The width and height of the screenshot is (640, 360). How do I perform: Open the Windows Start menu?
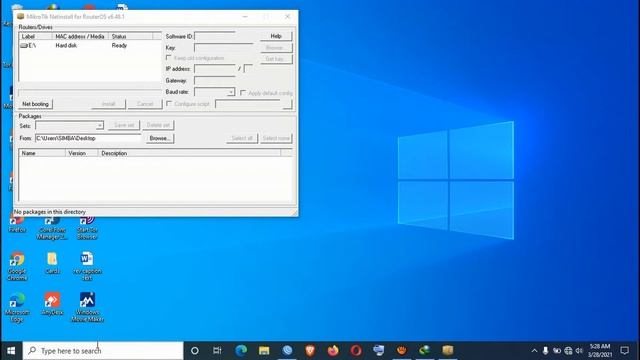pos(11,351)
